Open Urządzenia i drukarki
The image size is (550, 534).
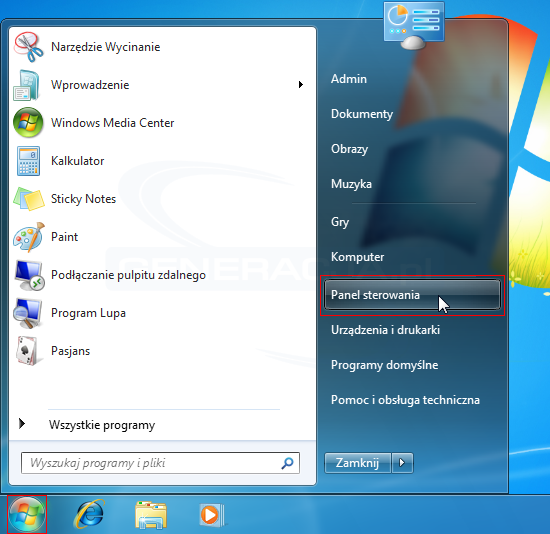pos(385,330)
